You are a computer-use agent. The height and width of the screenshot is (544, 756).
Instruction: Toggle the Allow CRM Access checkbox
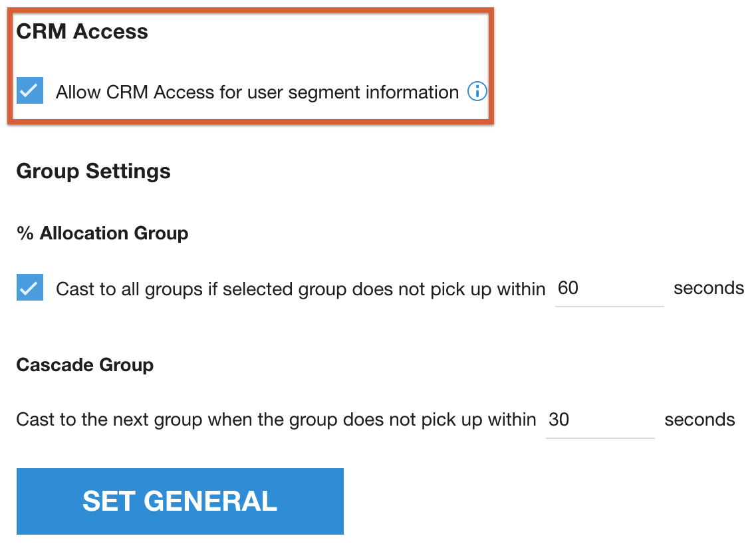coord(30,90)
